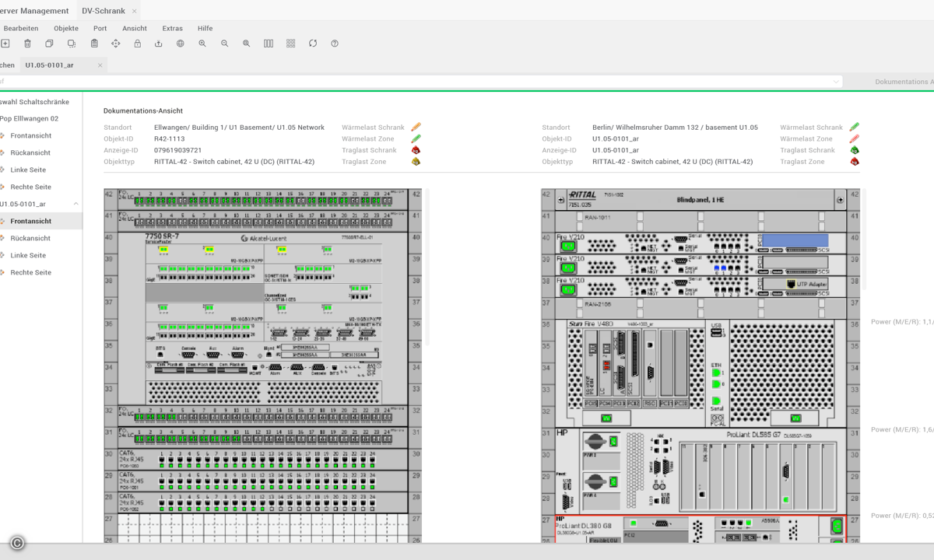Click the copy toolbar icon
This screenshot has height=560, width=934.
point(49,44)
